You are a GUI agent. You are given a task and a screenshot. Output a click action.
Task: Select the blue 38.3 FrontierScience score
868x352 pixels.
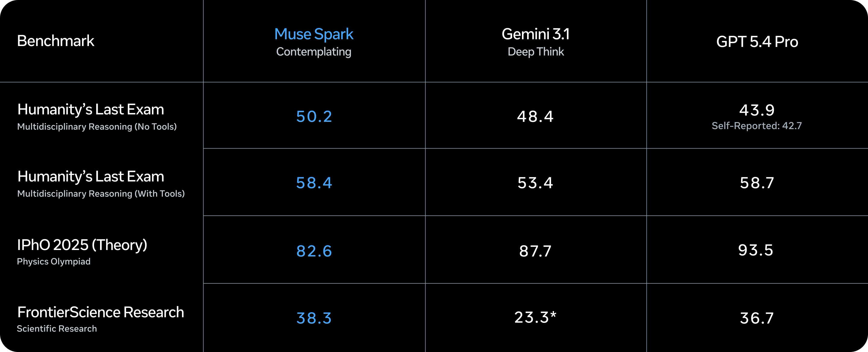pos(314,318)
